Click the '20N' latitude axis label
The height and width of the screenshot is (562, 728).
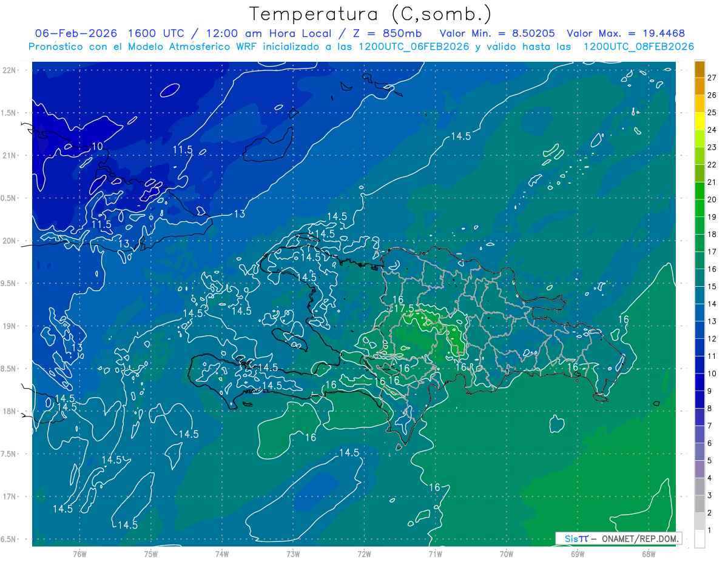coord(10,241)
